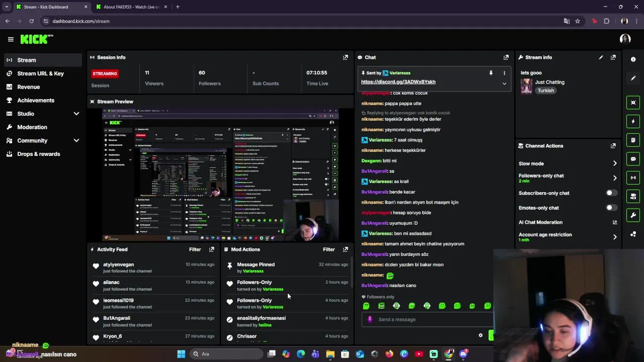Pop out the Activity Feed panel
644x362 pixels.
(211, 249)
